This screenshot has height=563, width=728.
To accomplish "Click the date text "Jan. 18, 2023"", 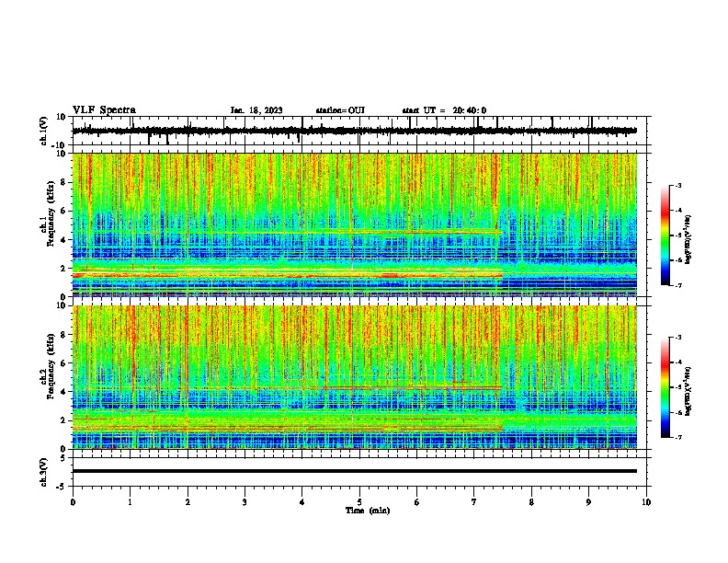I will [x=256, y=110].
